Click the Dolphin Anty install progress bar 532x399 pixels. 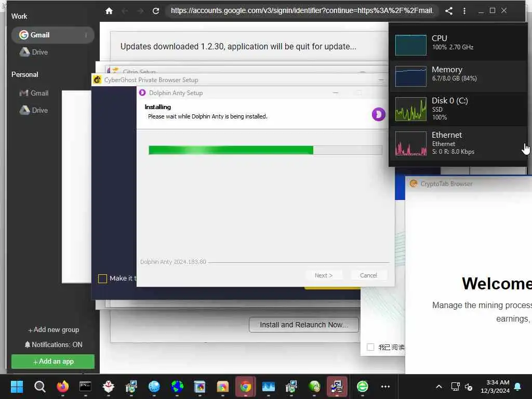point(265,150)
